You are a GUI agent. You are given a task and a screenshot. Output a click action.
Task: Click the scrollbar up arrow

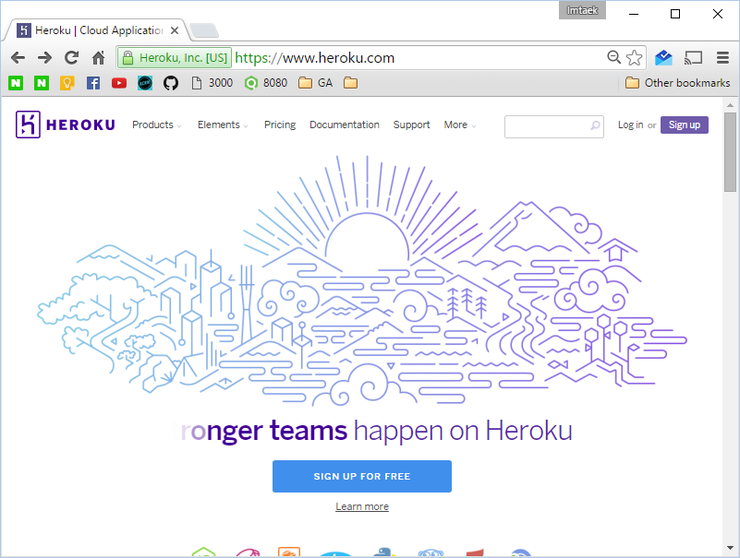pyautogui.click(x=730, y=105)
